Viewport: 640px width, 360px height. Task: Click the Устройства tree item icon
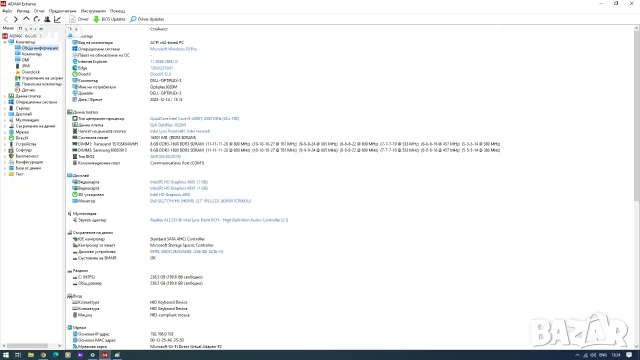(11, 144)
